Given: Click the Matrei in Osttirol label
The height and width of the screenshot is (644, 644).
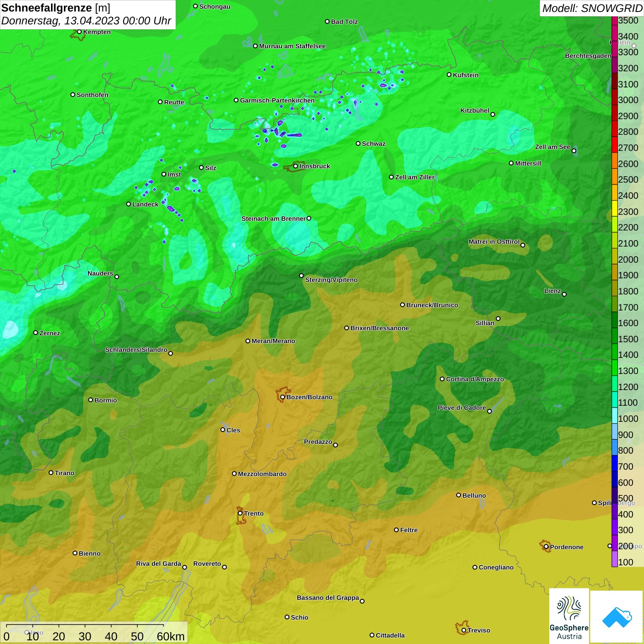Looking at the screenshot, I should 494,241.
